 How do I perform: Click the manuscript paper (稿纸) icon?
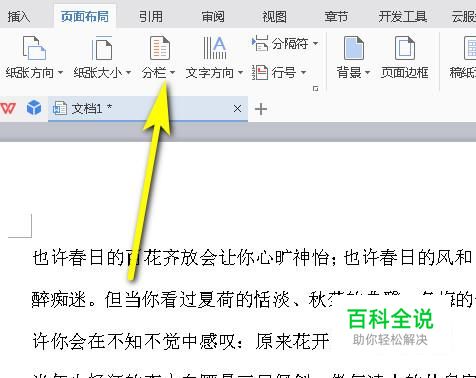pyautogui.click(x=470, y=48)
